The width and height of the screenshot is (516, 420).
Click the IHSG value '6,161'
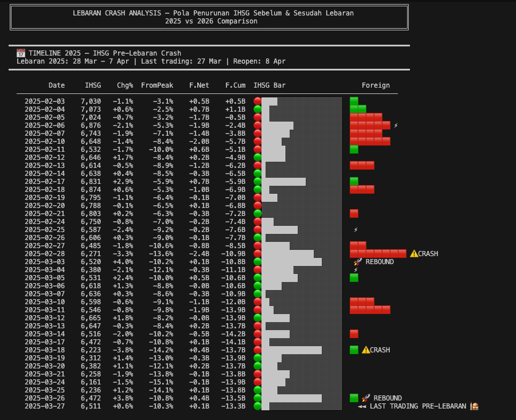coord(91,382)
